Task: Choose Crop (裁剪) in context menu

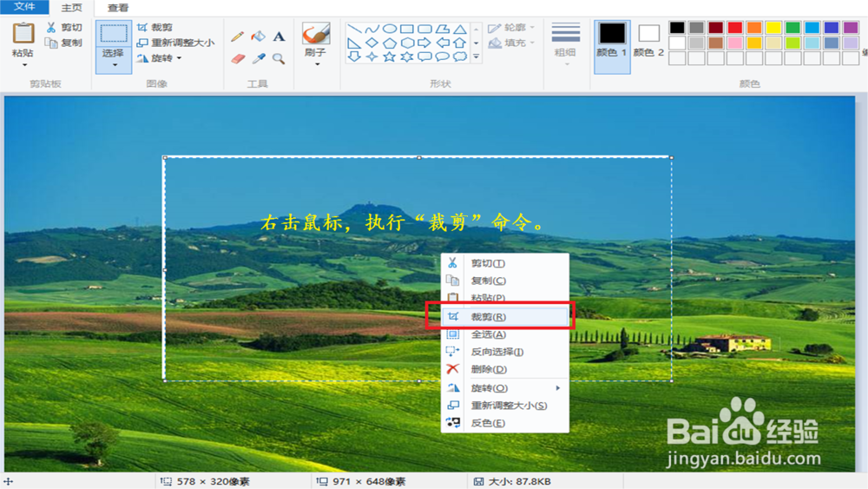Action: click(x=505, y=317)
